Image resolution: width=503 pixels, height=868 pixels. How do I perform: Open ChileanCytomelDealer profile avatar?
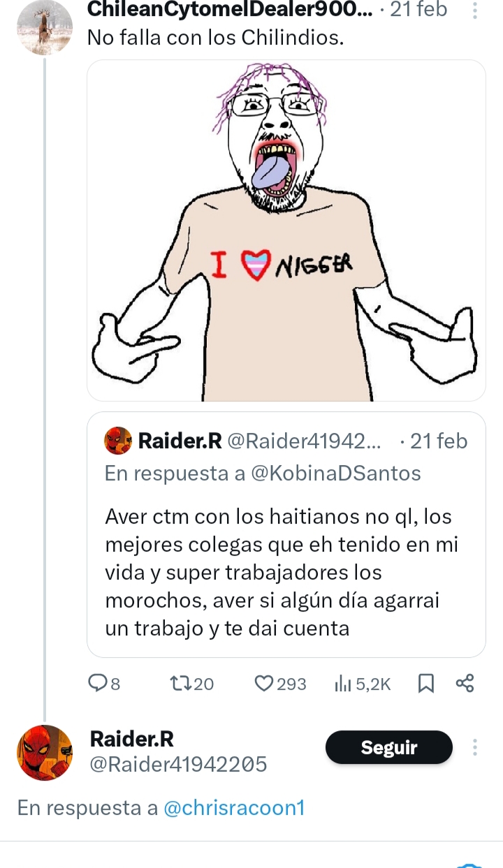click(45, 27)
